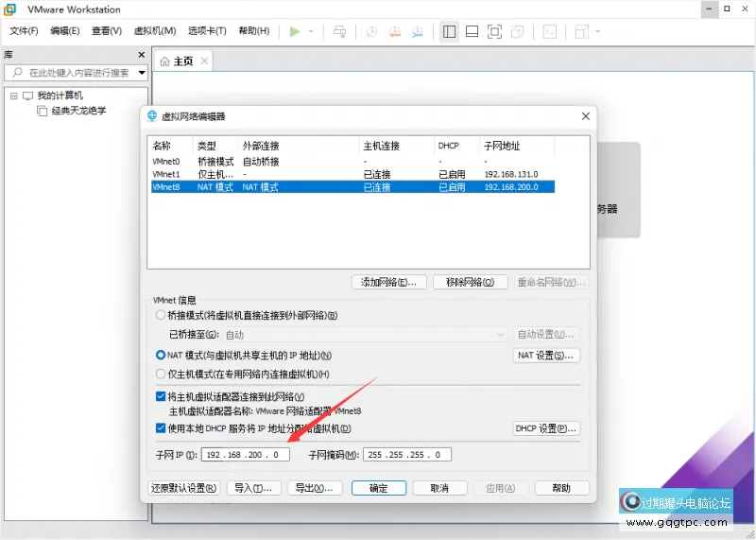Open snapshot manager wrench icon
Image resolution: width=756 pixels, height=540 pixels.
pyautogui.click(x=417, y=32)
